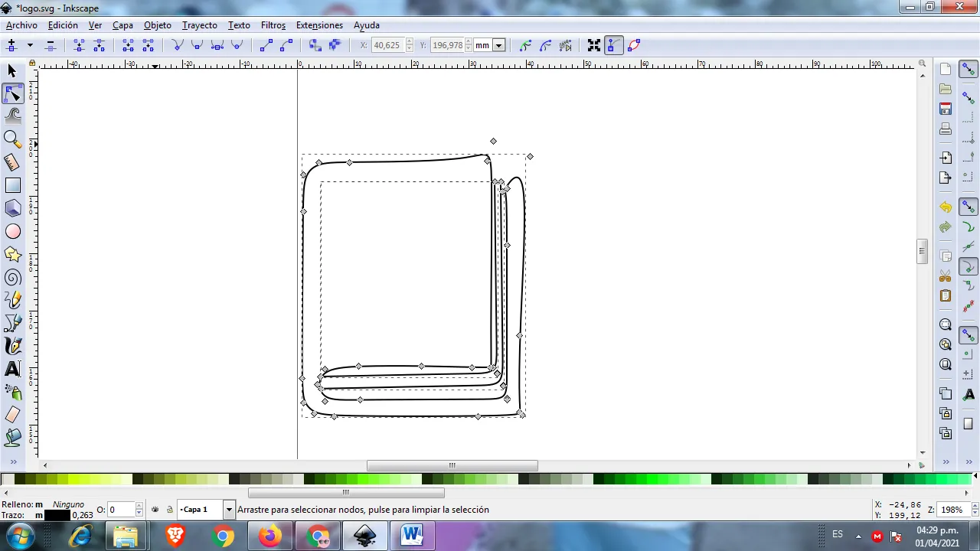Toggle show path outline button
This screenshot has width=980, height=551.
click(633, 45)
